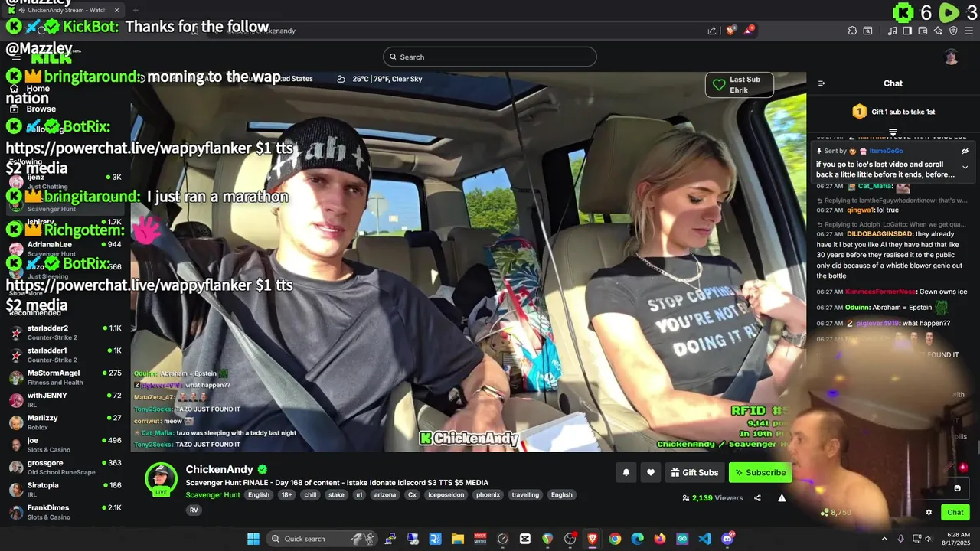Click the travelling tag
980x551 pixels.
pos(525,495)
